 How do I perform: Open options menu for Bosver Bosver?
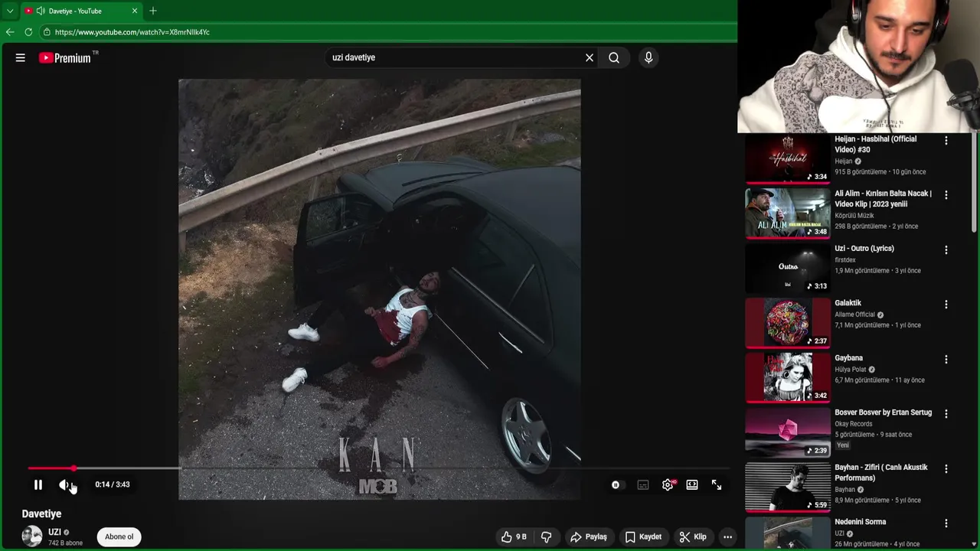tap(946, 414)
